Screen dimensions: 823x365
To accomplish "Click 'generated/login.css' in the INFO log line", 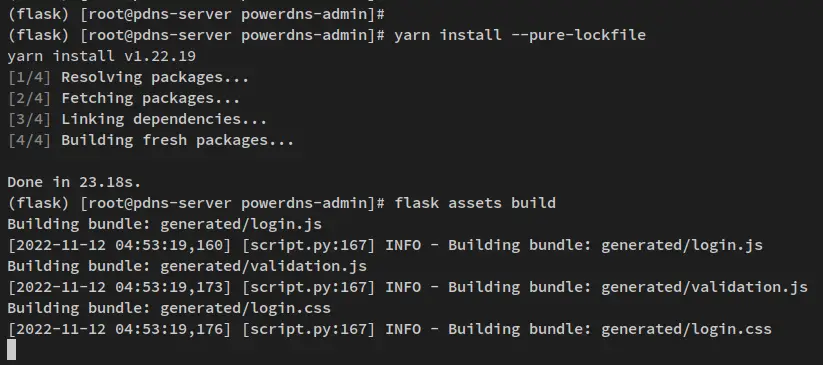I will 686,329.
